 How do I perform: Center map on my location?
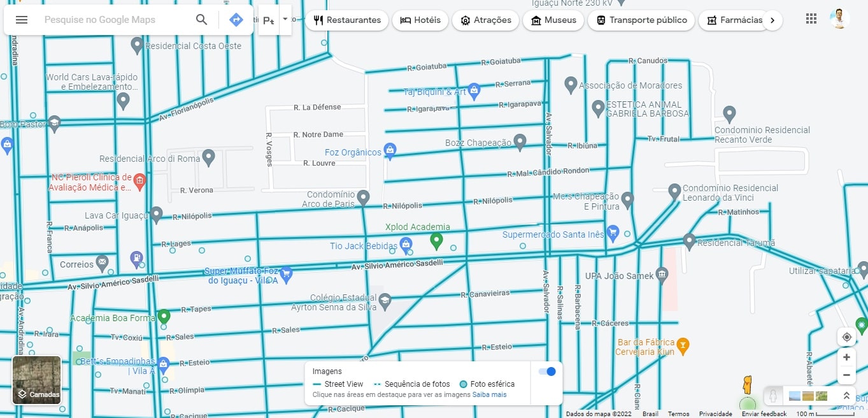tap(846, 337)
